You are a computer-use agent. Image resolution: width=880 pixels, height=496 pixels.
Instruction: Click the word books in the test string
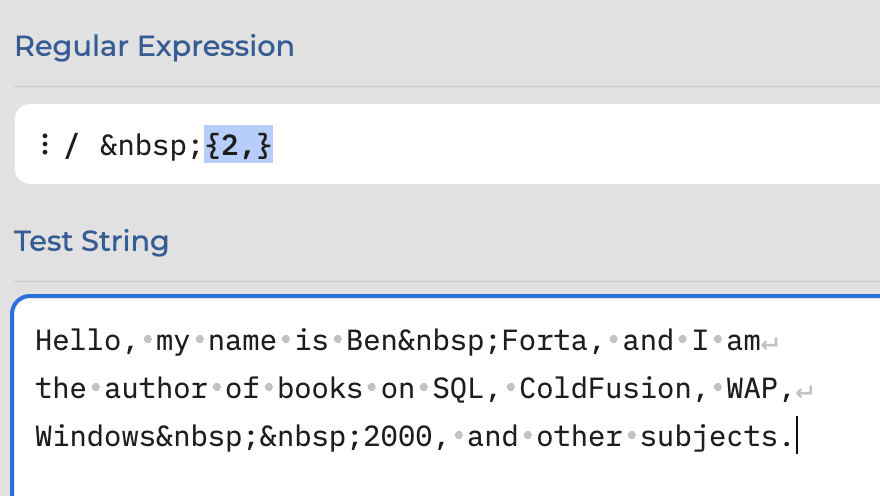pyautogui.click(x=320, y=389)
